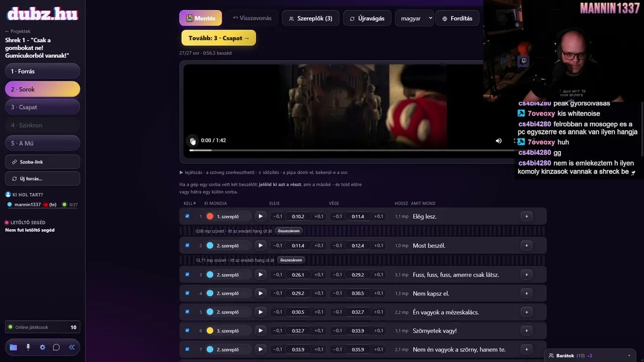Go to step '1 · Forrás'
This screenshot has width=644, height=362.
tap(42, 71)
